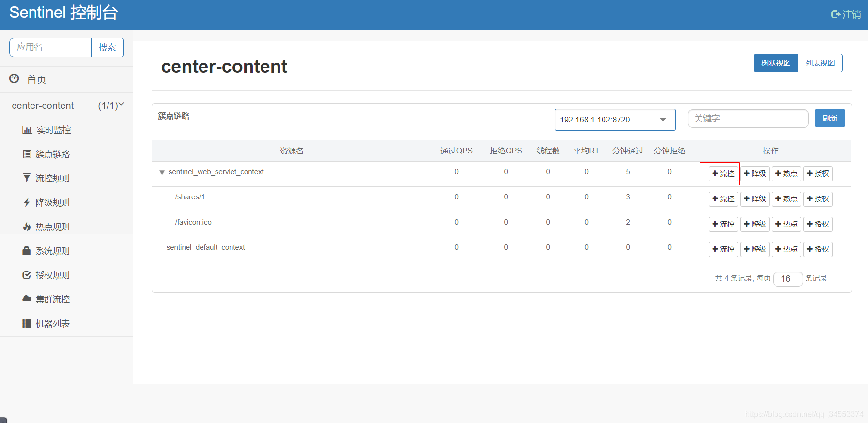Click the /favicon.ico resource name
Viewport: 868px width, 423px height.
(193, 222)
